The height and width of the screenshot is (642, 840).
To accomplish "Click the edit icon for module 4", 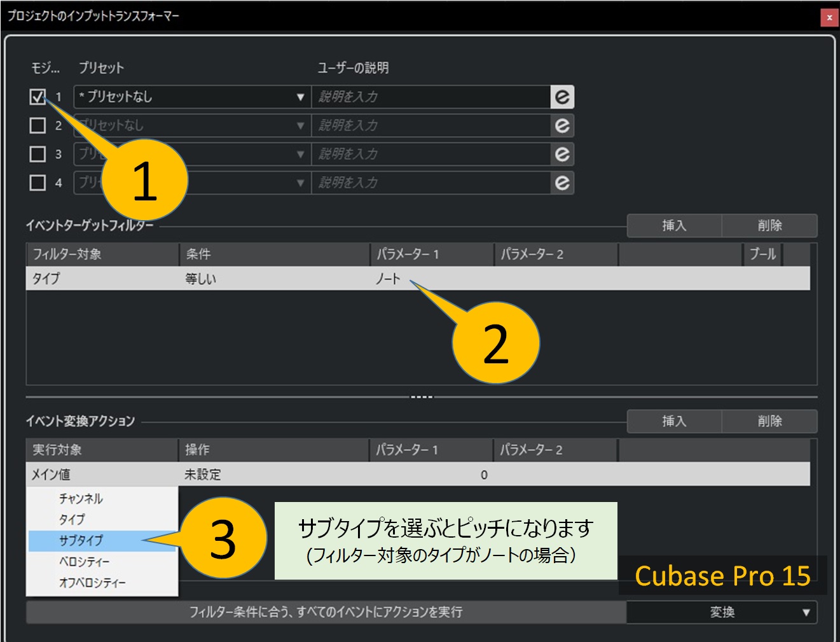I will pos(562,183).
